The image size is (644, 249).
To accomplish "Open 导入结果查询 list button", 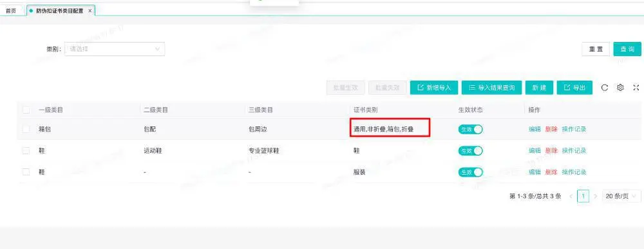I will coord(491,88).
